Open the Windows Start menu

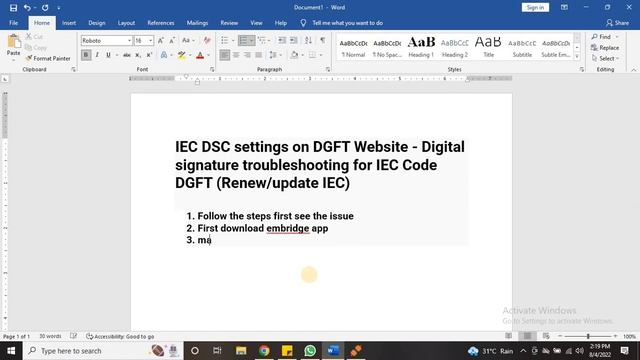tap(11, 351)
